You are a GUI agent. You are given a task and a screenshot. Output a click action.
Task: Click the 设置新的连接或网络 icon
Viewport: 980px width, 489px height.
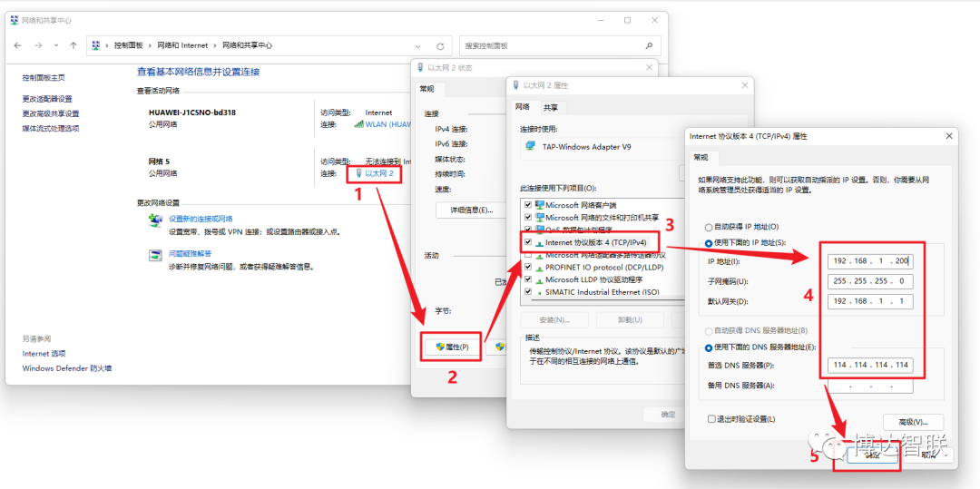[x=155, y=220]
